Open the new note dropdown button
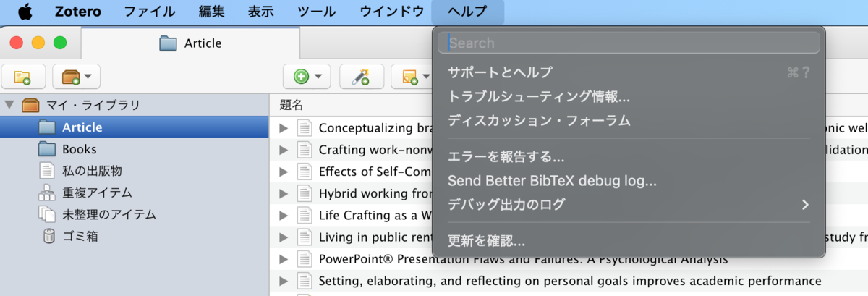The image size is (868, 296). (x=412, y=76)
